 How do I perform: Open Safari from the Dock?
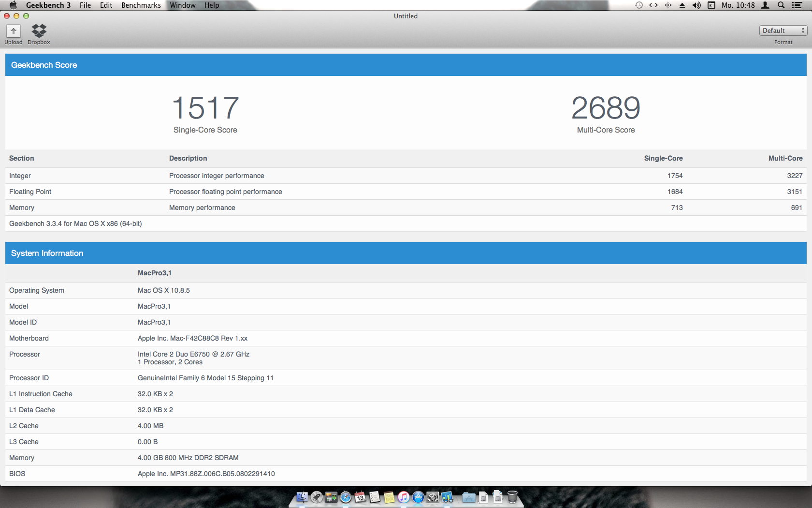346,497
